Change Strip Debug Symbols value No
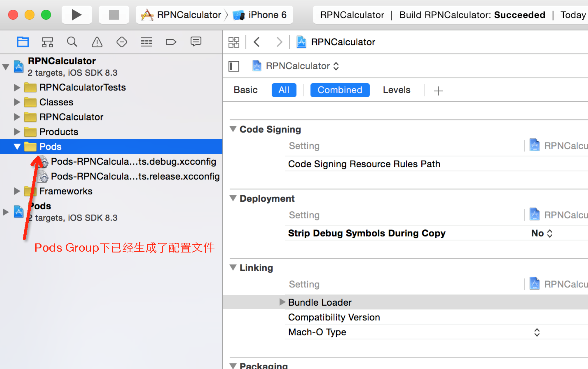Viewport: 588px width, 369px height. 542,233
